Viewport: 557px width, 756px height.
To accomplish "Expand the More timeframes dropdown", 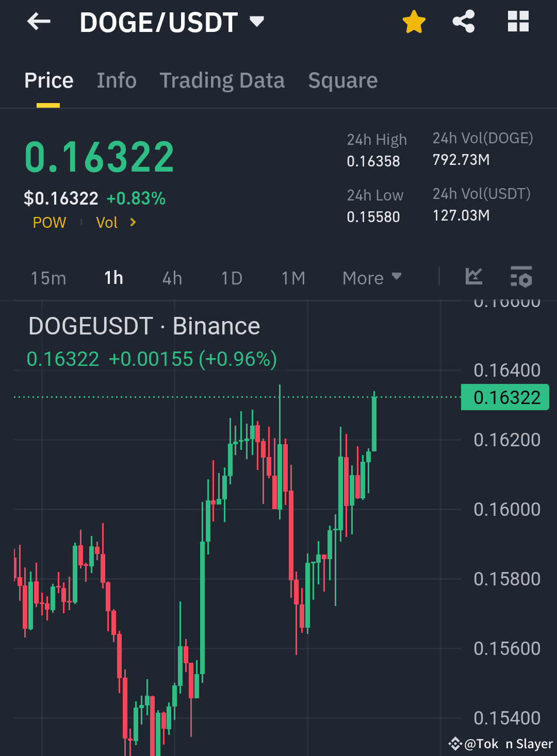I will point(372,278).
